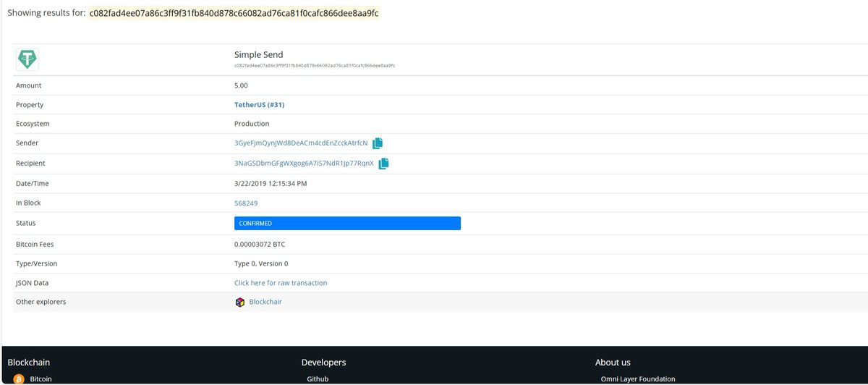The height and width of the screenshot is (385, 868).
Task: Click here for raw transaction link
Action: point(281,283)
